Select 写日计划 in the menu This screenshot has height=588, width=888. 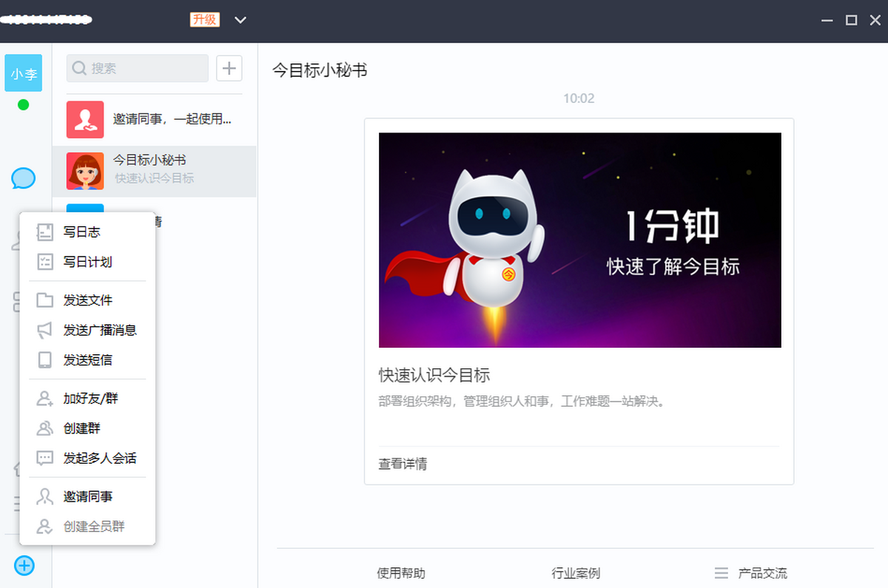tap(87, 262)
